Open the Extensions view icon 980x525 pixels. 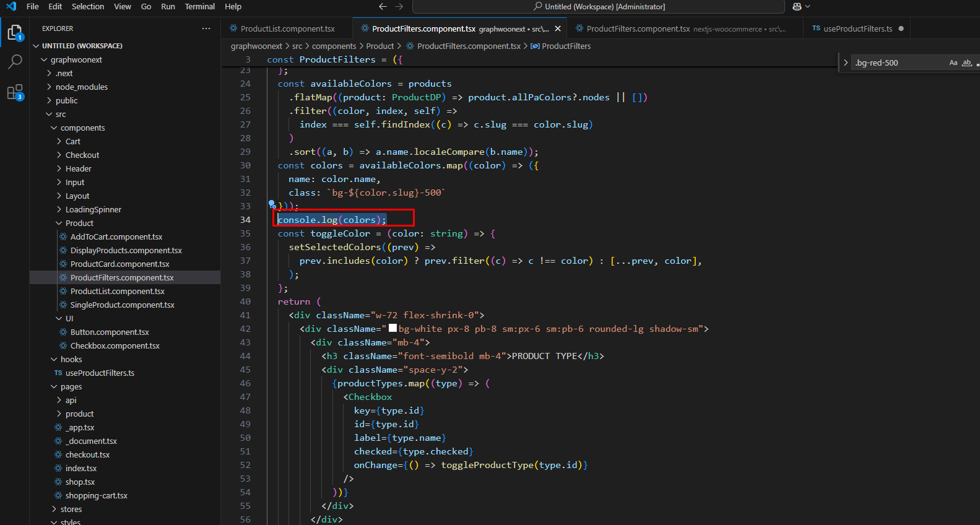click(15, 92)
